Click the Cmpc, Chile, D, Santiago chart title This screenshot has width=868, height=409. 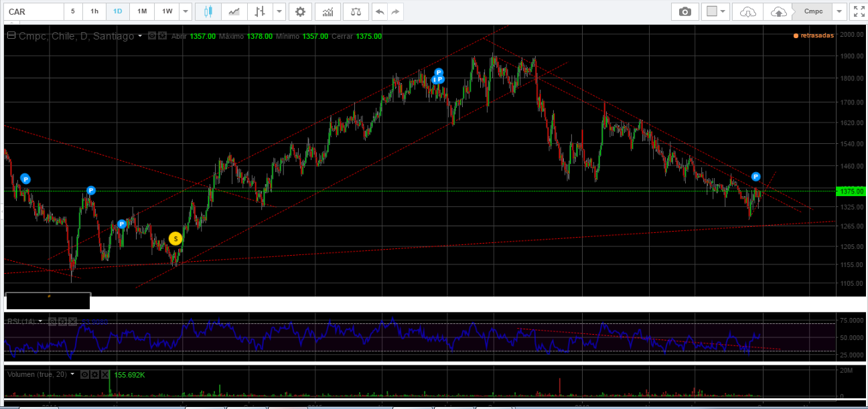pos(76,36)
